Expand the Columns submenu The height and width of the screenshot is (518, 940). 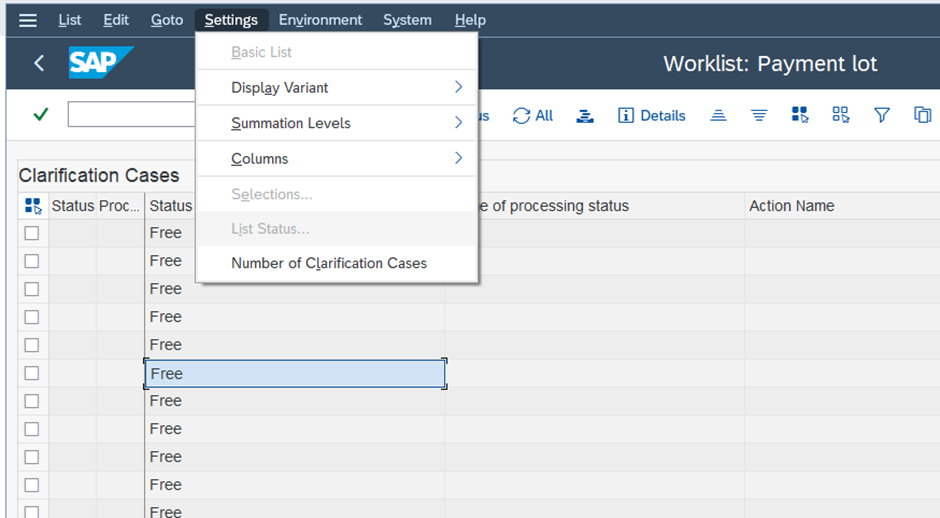337,158
